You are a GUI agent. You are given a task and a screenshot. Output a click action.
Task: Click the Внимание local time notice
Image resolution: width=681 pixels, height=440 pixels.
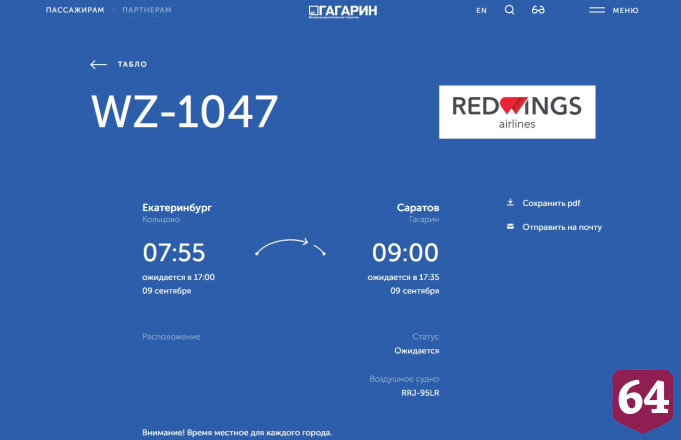(237, 433)
